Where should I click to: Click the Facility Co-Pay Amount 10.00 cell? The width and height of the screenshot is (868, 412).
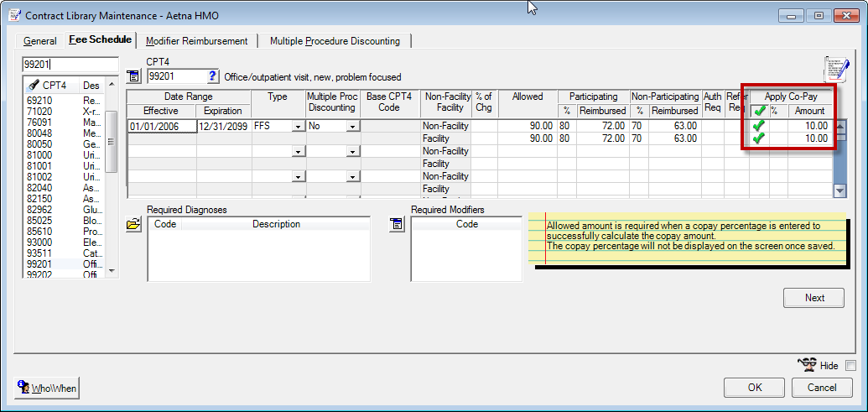click(810, 138)
